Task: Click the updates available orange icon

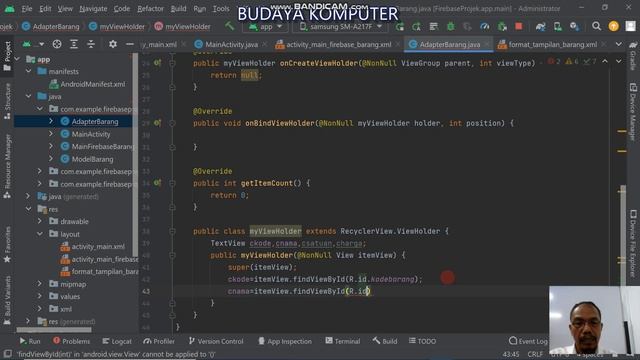Action: coord(613,27)
